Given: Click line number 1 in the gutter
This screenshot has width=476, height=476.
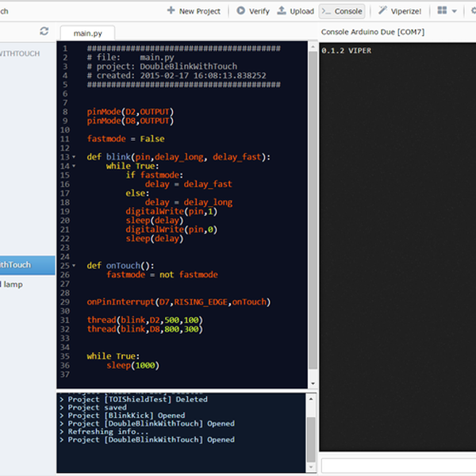Looking at the screenshot, I should coord(65,48).
